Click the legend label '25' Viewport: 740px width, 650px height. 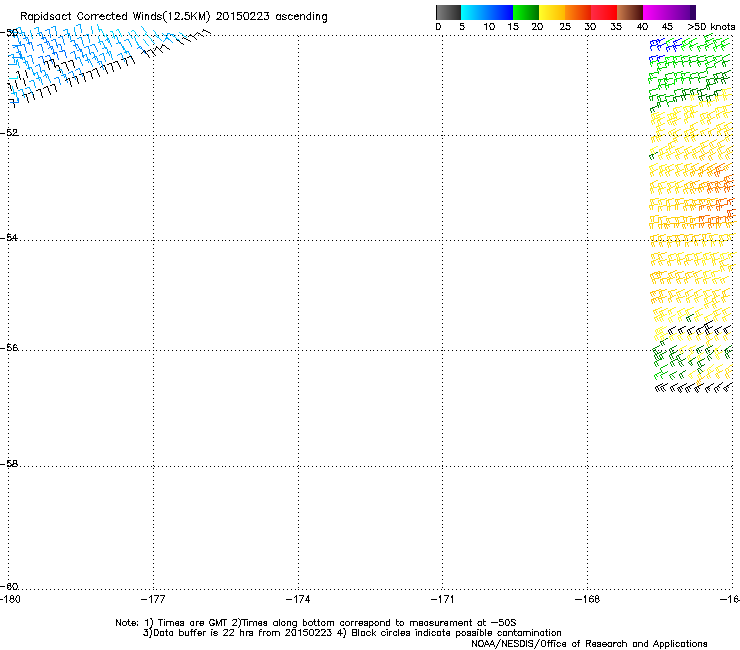(565, 27)
